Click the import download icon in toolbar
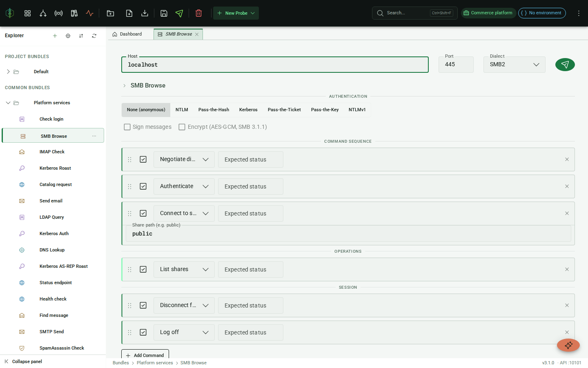The height and width of the screenshot is (368, 588). click(145, 13)
